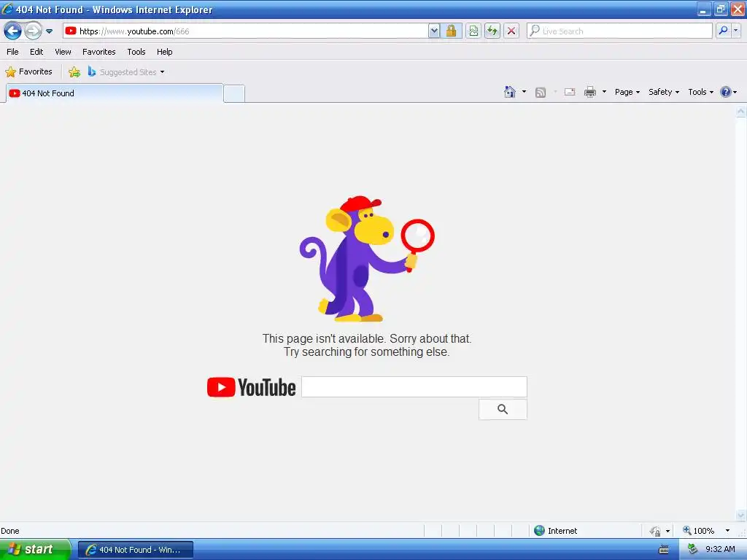Open the View menu

click(63, 52)
